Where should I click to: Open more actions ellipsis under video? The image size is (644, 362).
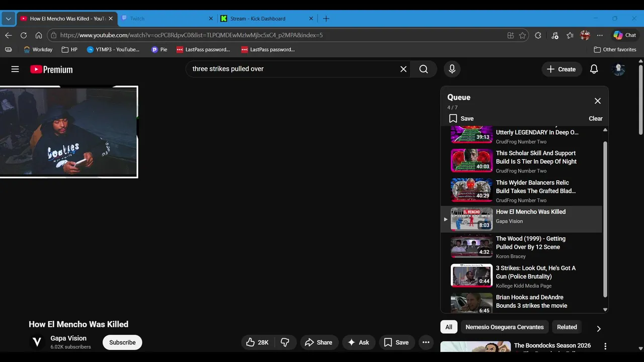click(x=426, y=342)
